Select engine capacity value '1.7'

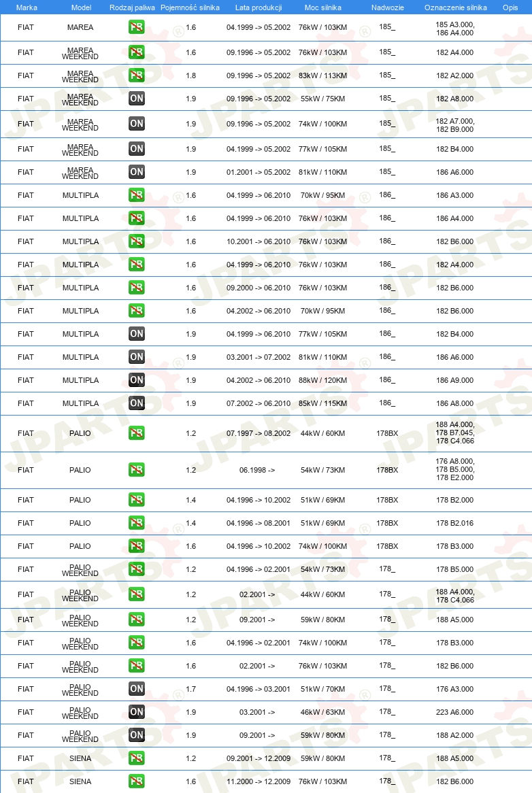190,689
